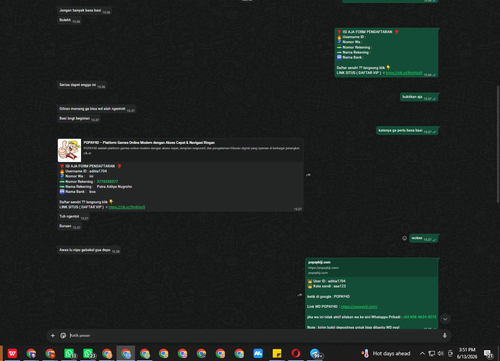Viewport: 500px width, 361px height.
Task: Select 'Serius dapet engga ini' message
Action: click(x=82, y=85)
